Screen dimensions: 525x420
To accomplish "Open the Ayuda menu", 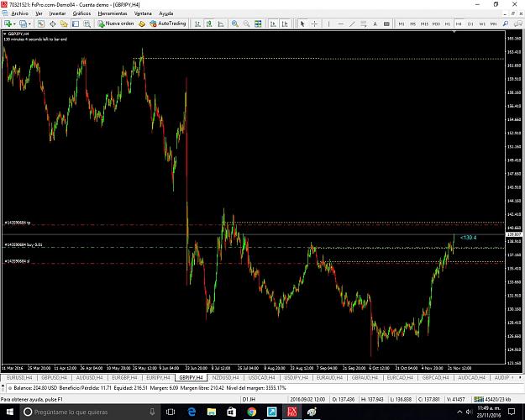I will click(166, 13).
